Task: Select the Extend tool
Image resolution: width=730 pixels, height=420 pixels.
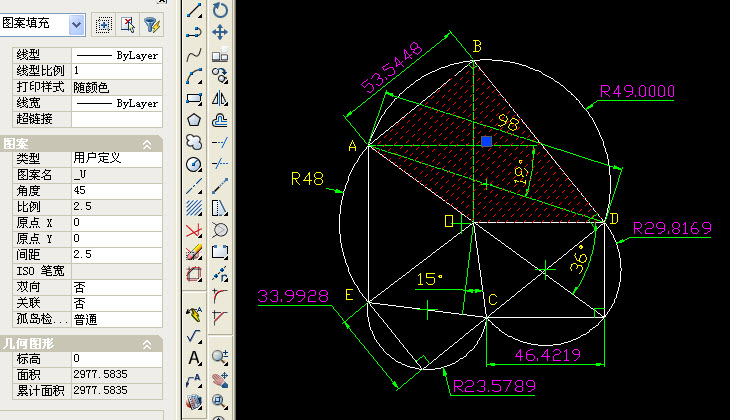Action: click(220, 142)
